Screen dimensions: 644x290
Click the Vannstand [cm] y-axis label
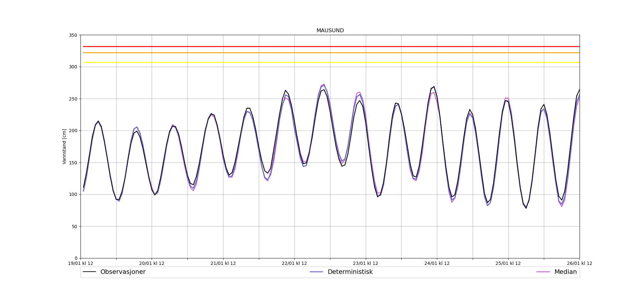pyautogui.click(x=64, y=147)
